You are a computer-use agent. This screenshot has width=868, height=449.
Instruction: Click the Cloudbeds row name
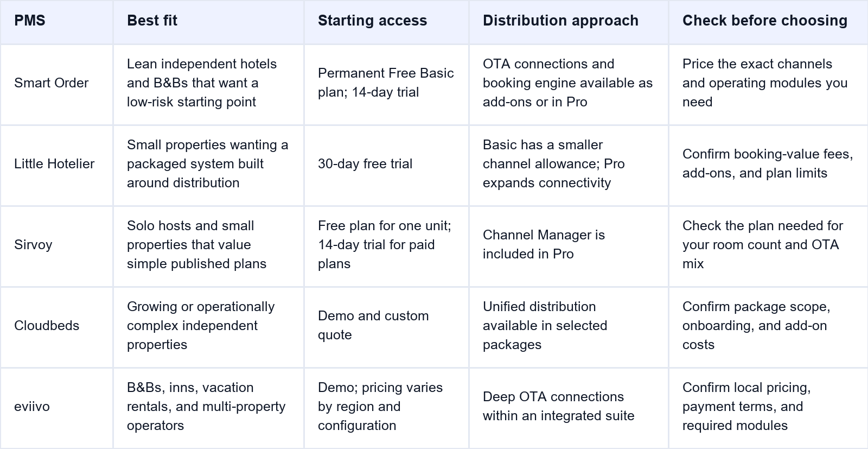56,327
